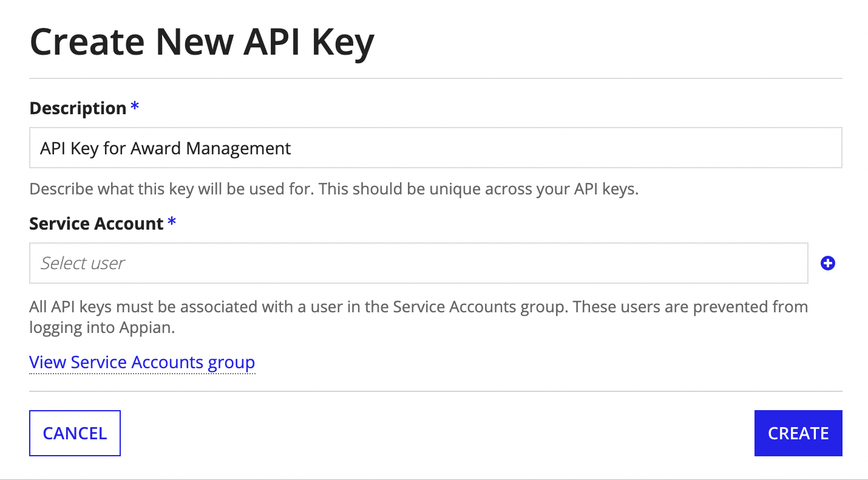Click the plus icon beside Service Account field

click(x=827, y=263)
